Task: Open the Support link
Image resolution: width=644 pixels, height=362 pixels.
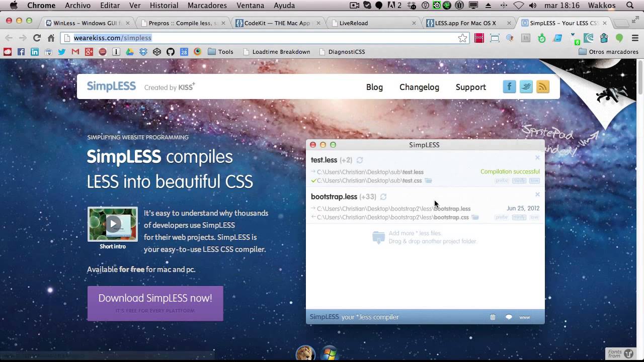Action: [x=470, y=87]
